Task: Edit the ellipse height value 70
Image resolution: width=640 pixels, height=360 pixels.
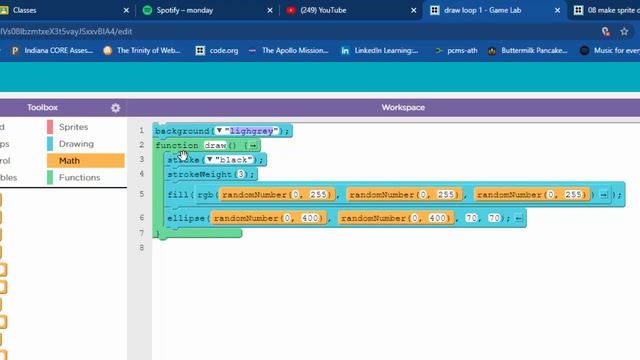Action: coord(494,218)
